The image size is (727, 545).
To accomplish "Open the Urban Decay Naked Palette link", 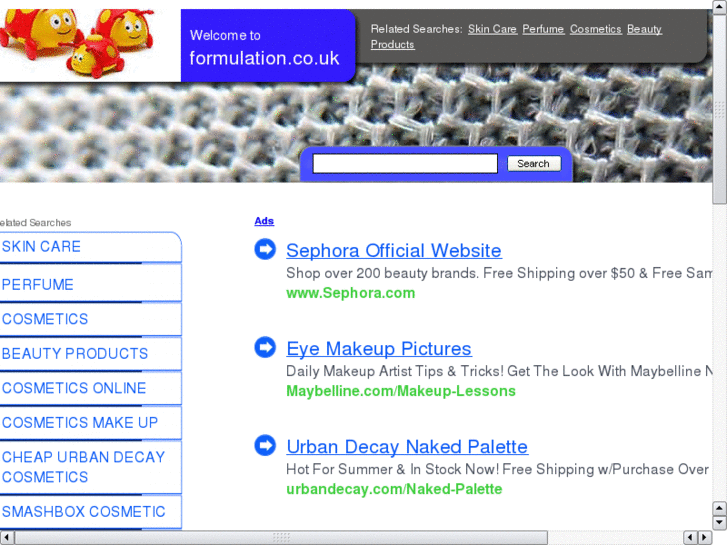I will click(x=407, y=447).
